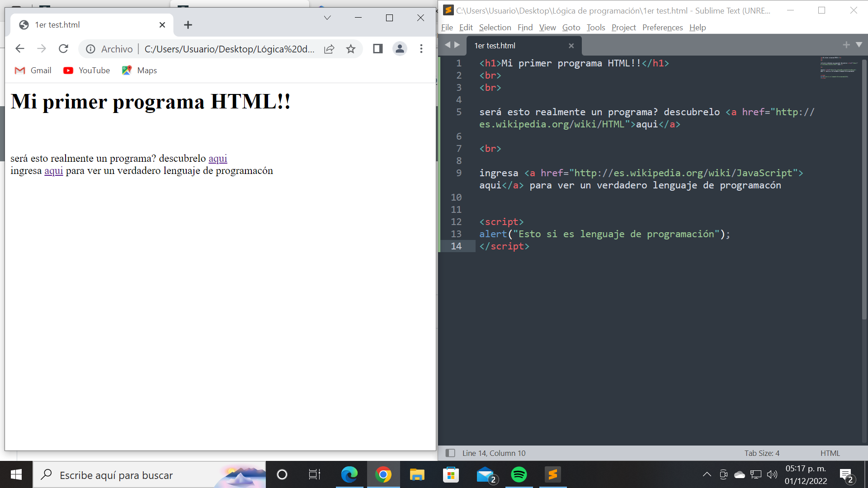This screenshot has width=868, height=488.
Task: Toggle the Sublime Text side bar switch icon
Action: tap(450, 453)
